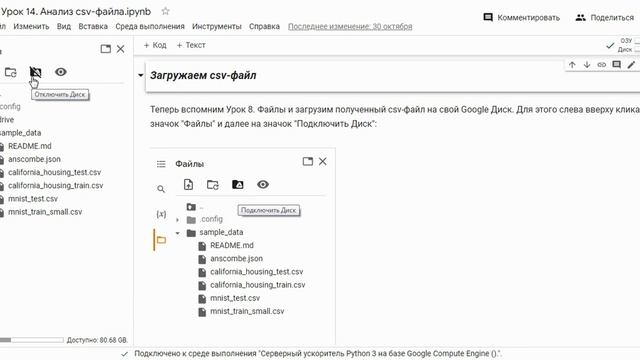Click the Подключено к среде выполнения status text
The width and height of the screenshot is (640, 360).
click(x=318, y=353)
